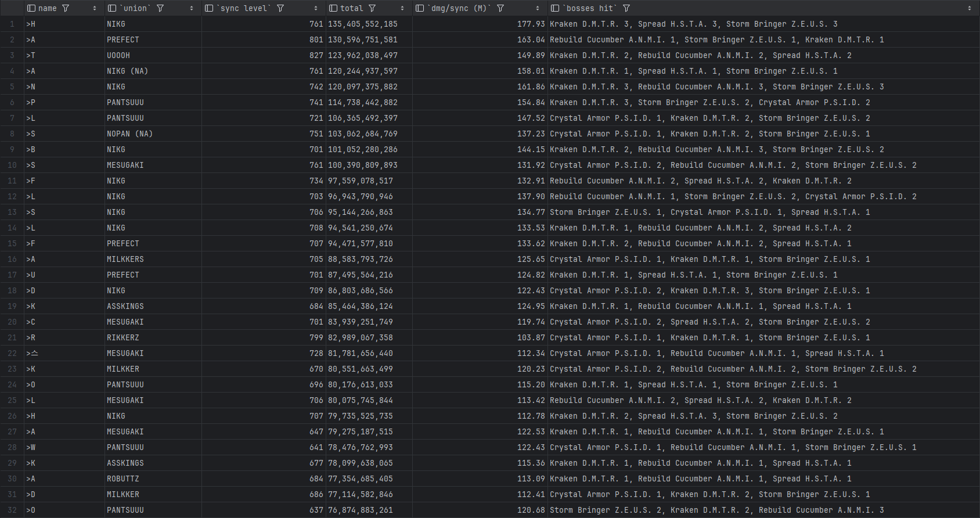Click the column icon beside the bosses hit header

click(x=555, y=8)
